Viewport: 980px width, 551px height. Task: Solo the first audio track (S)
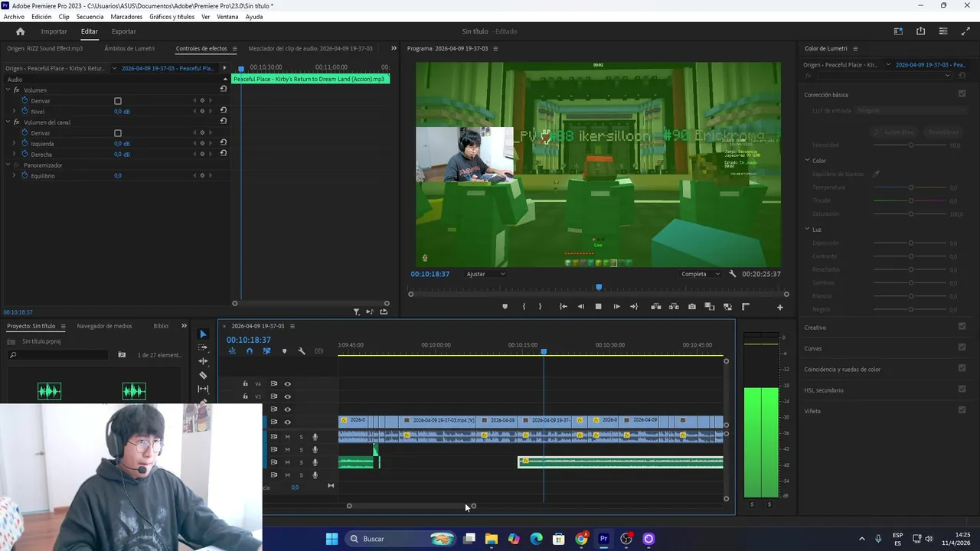pyautogui.click(x=301, y=437)
